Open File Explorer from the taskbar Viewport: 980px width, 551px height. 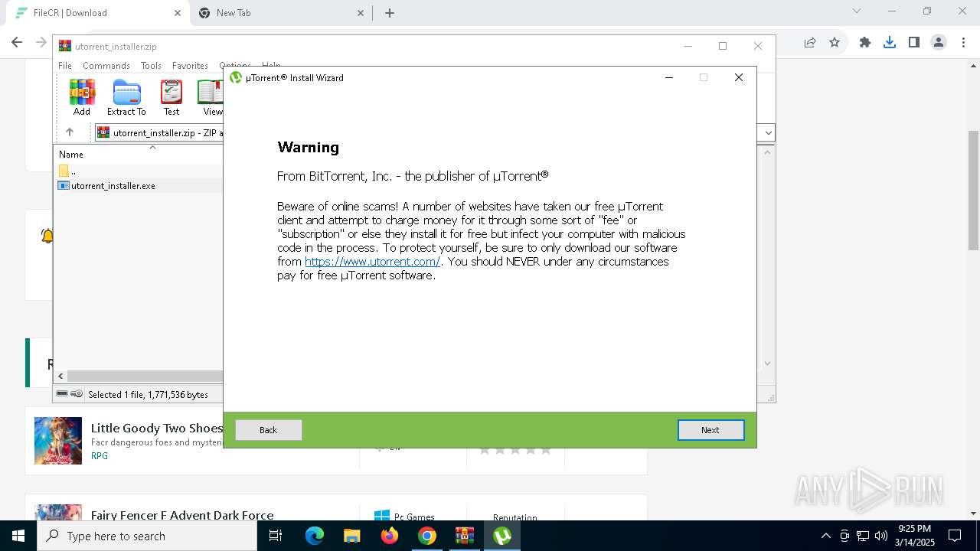point(352,536)
